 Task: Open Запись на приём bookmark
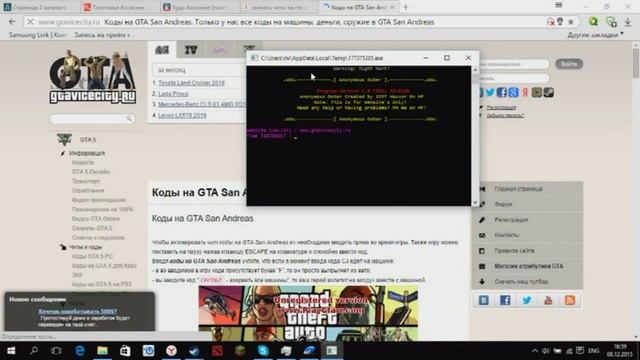point(102,35)
